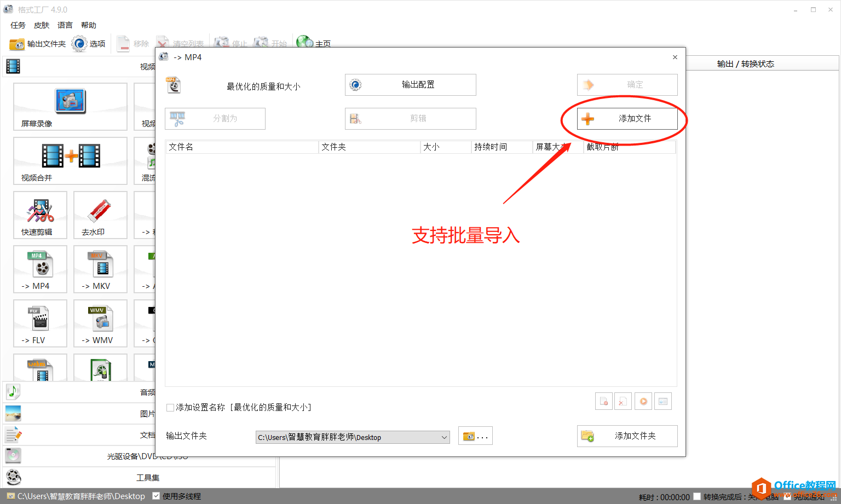Open 选项 options gear in toolbar

click(x=89, y=44)
